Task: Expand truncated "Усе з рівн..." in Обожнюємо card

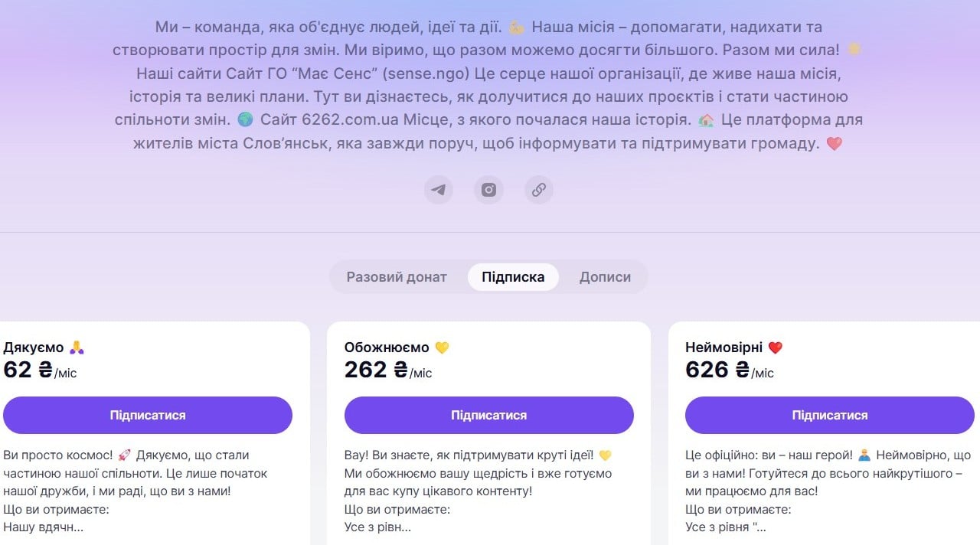Action: (x=377, y=527)
